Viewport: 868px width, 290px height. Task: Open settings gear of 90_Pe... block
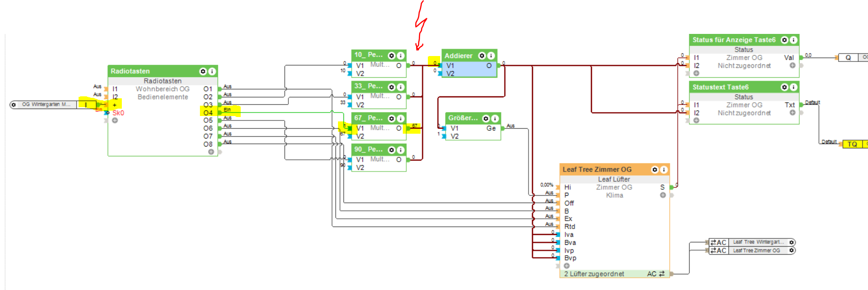(392, 150)
